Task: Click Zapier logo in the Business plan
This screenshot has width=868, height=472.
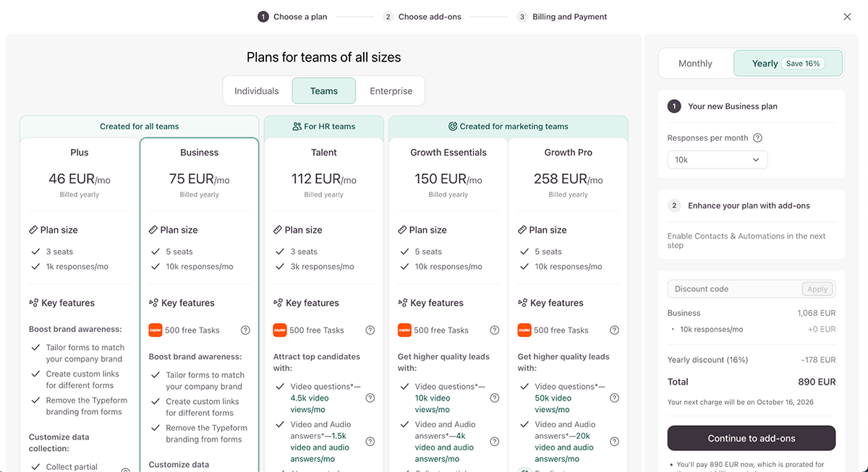Action: [155, 330]
